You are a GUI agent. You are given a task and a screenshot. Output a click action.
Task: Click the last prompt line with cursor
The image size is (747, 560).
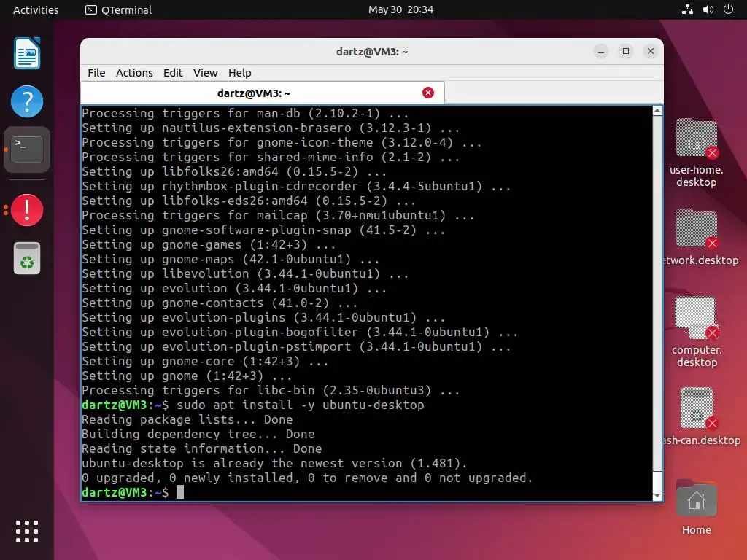click(x=133, y=492)
